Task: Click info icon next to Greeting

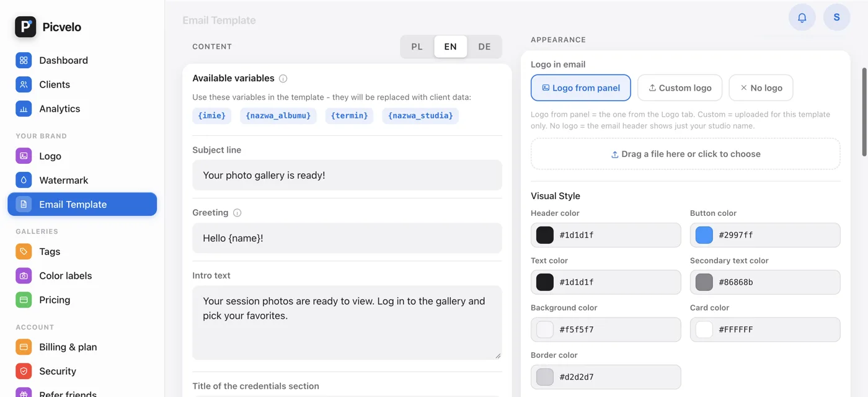Action: (237, 213)
